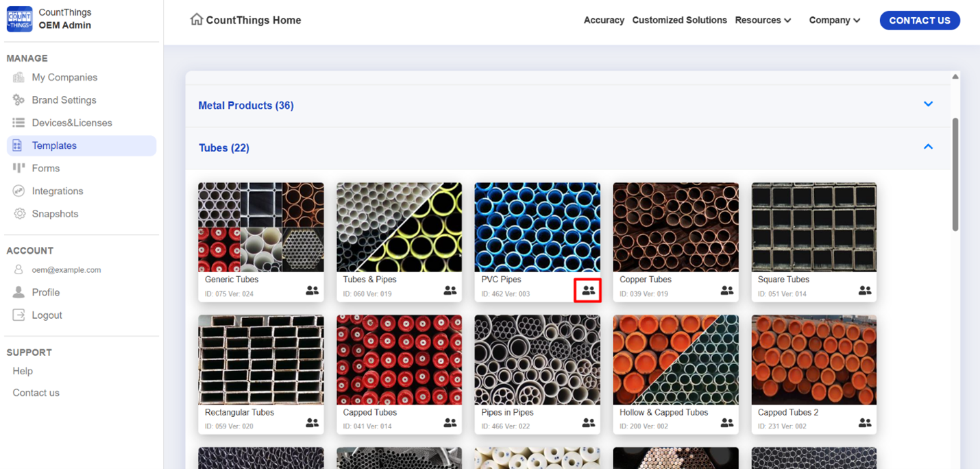Screen dimensions: 980x469
Task: Open the Company dropdown menu
Action: (834, 21)
